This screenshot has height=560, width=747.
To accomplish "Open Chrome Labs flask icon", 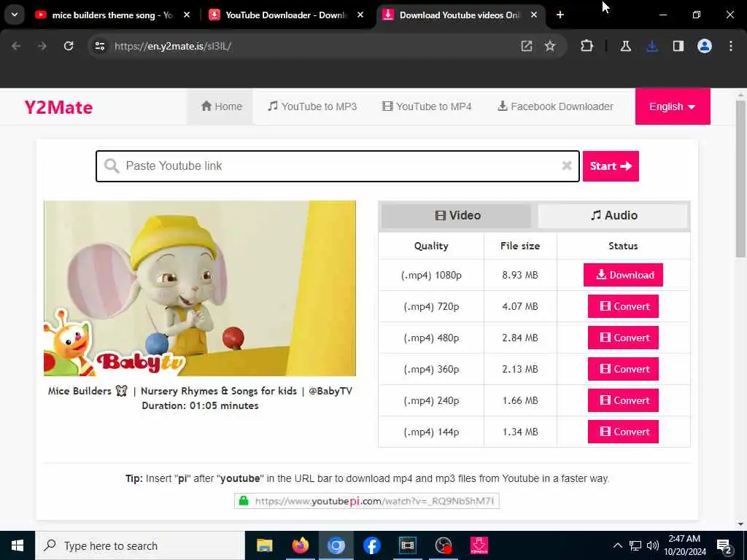I will click(625, 46).
